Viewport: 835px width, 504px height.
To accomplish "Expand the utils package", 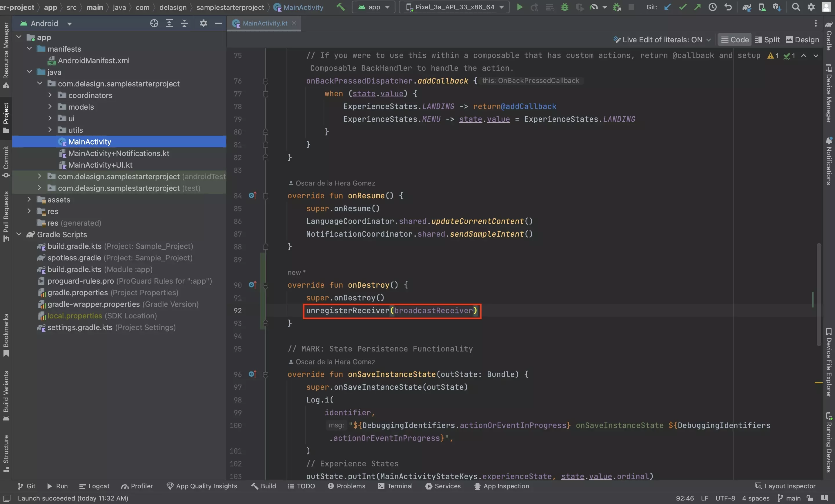I will 50,130.
